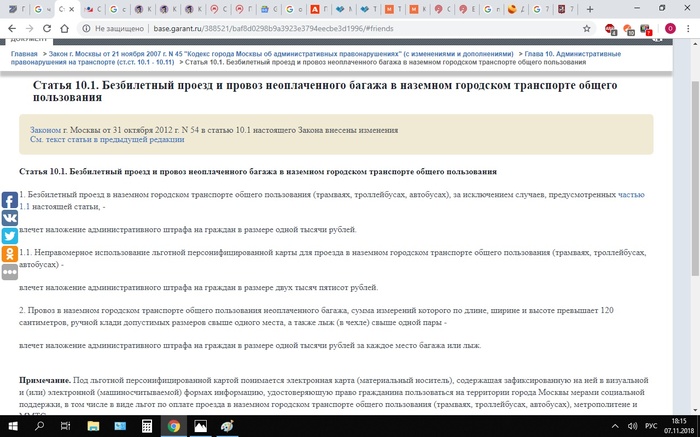Share via the Odnoklassniki icon
This screenshot has height=437, width=700.
(x=9, y=253)
